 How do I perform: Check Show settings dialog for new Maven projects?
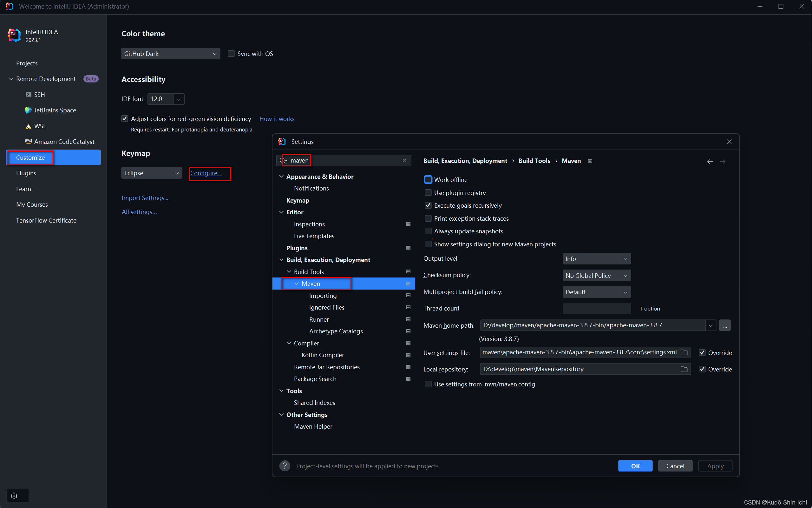(x=428, y=244)
